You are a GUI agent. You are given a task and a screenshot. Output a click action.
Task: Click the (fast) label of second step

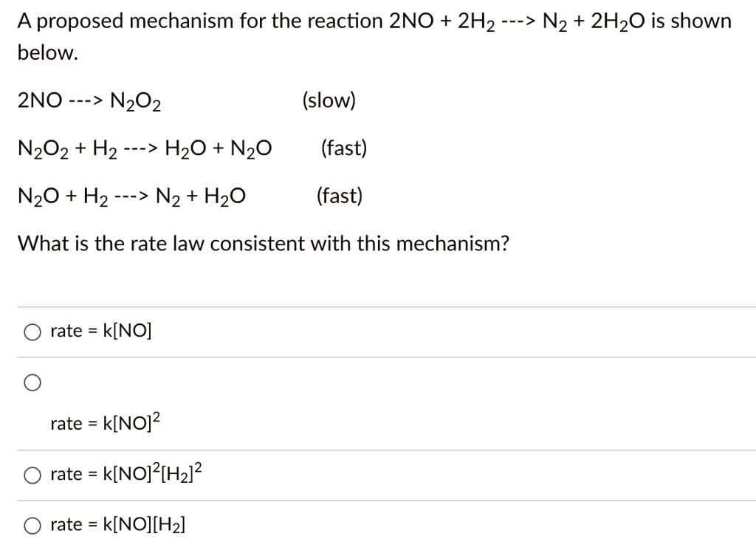(344, 148)
